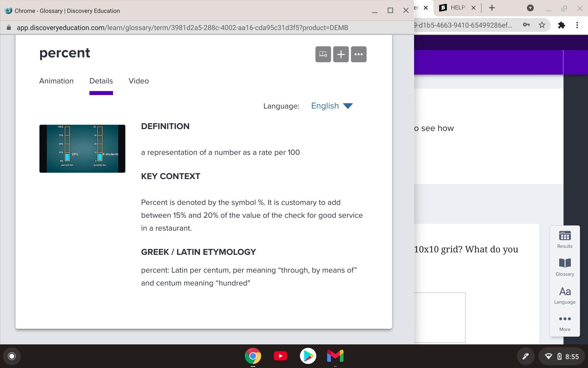Bookmark the page with the star icon

coord(542,25)
